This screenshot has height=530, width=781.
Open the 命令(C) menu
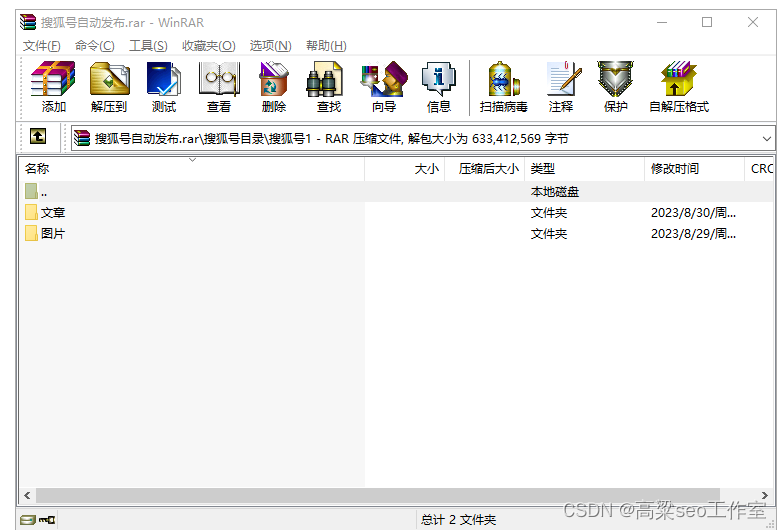(x=95, y=46)
